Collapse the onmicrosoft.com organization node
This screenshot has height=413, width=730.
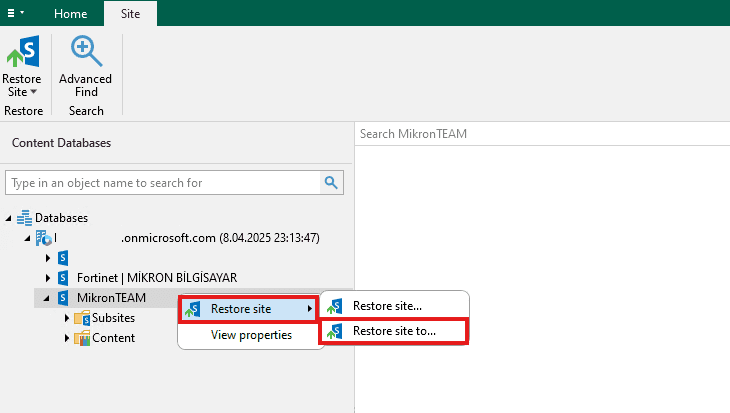click(x=27, y=238)
